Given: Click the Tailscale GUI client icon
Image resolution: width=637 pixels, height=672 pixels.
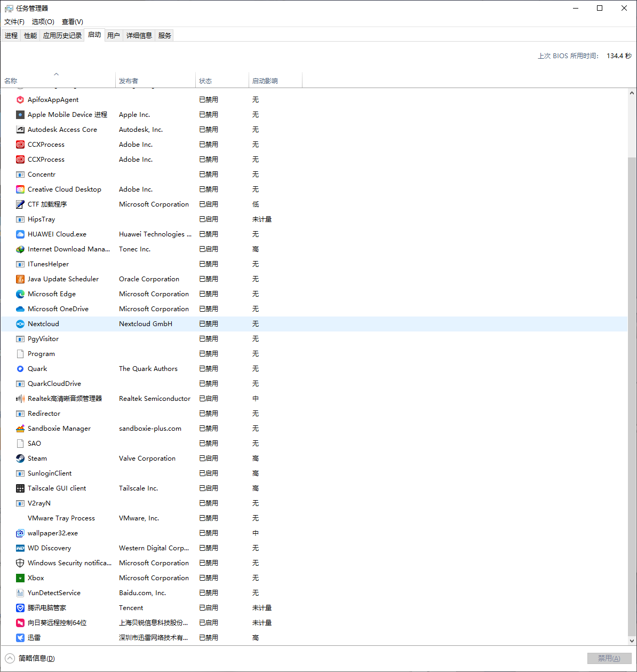Looking at the screenshot, I should click(20, 488).
